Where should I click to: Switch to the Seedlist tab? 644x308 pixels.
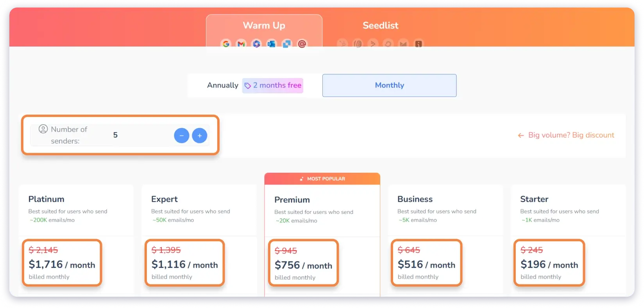click(380, 25)
